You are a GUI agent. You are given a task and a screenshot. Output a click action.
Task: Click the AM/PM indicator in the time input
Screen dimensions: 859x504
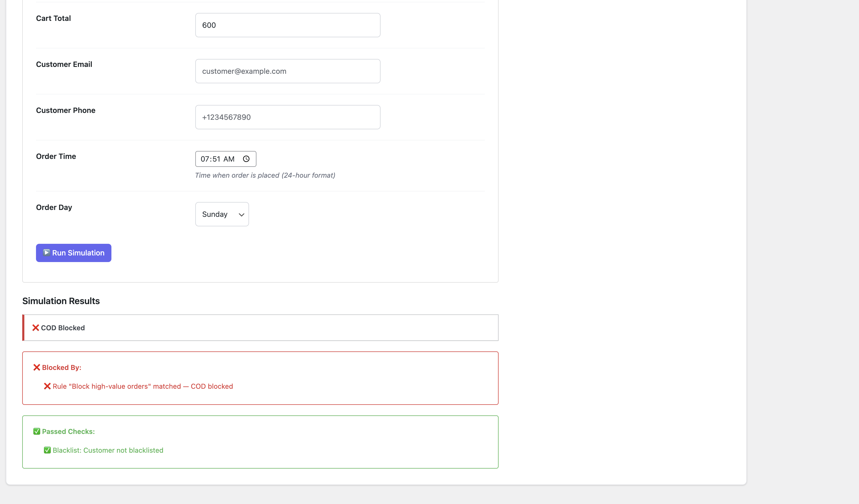230,159
